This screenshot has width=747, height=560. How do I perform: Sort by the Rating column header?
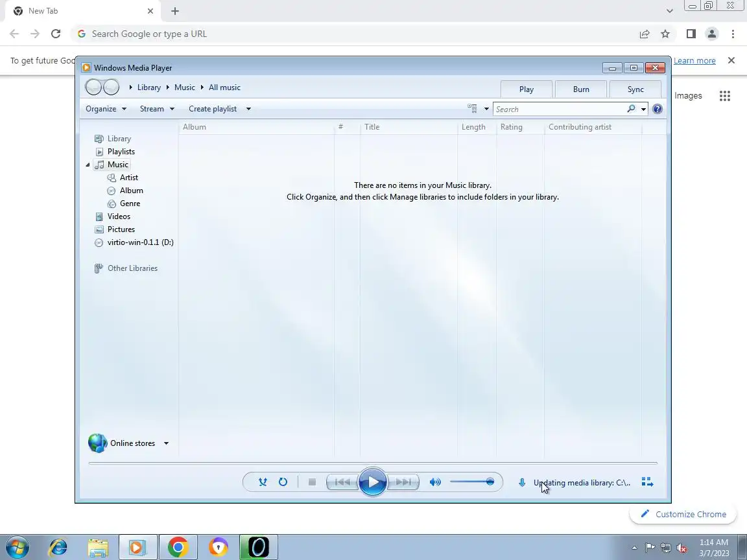[520, 126]
